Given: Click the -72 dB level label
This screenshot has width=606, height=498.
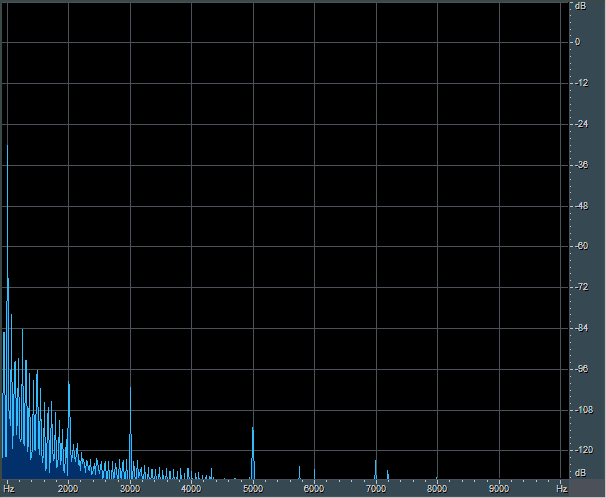Looking at the screenshot, I should 581,287.
